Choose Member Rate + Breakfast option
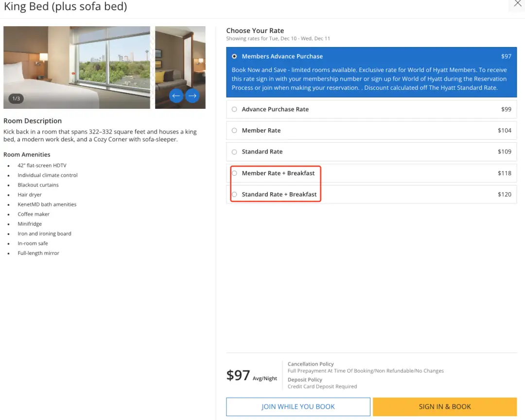Screen dimensions: 525x420 tap(234, 173)
